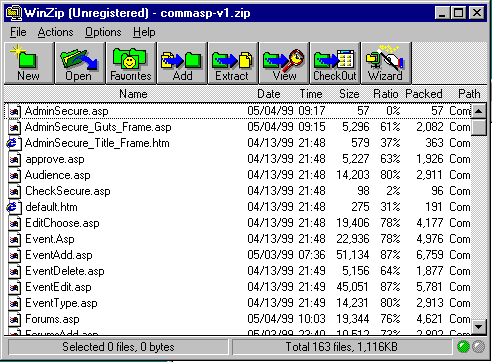492x362 pixels.
Task: Add files using the Add button
Action: (x=182, y=63)
